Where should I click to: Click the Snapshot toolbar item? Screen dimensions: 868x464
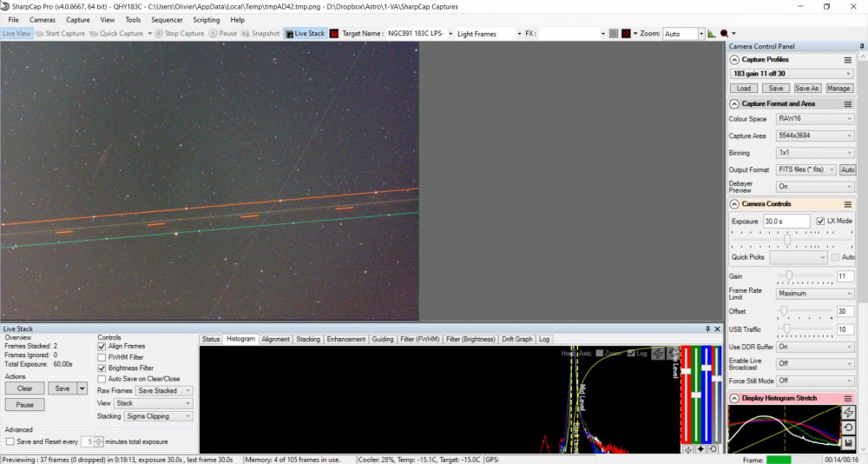pos(260,33)
